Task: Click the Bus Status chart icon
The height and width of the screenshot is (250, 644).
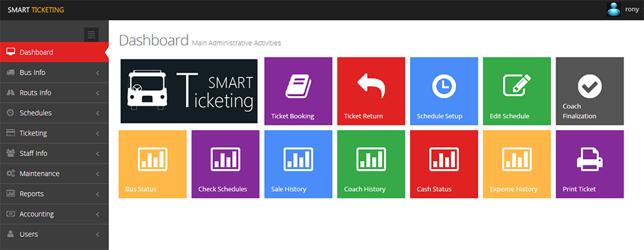Action: pyautogui.click(x=153, y=159)
